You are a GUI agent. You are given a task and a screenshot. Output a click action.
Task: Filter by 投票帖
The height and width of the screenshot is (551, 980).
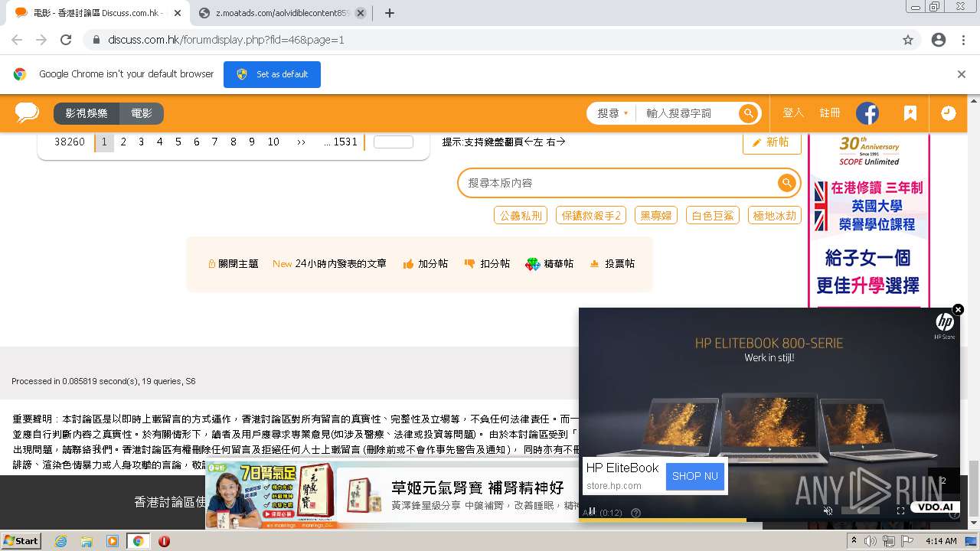612,263
